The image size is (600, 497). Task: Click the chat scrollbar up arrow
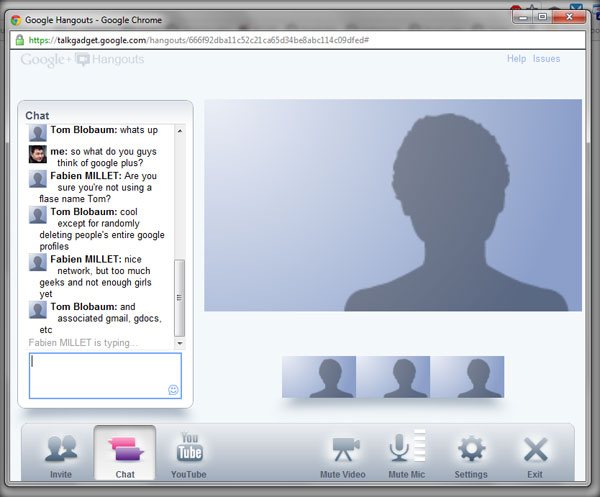pos(179,131)
